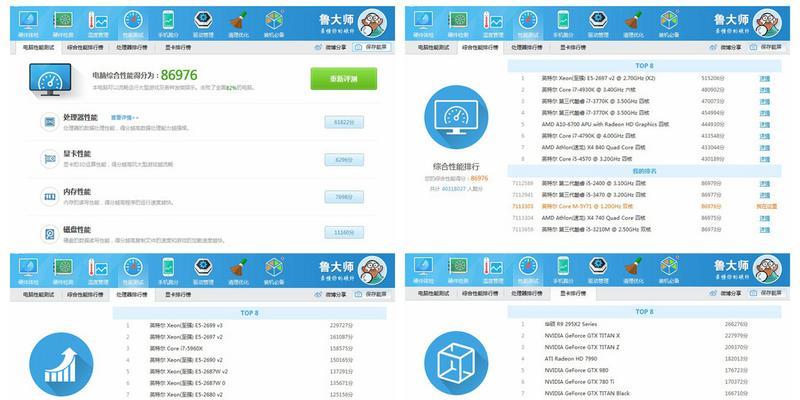Image resolution: width=800 pixels, height=400 pixels.
Task: Switch to 综合性能排行榜 tab in performance test window
Action: [x=85, y=47]
